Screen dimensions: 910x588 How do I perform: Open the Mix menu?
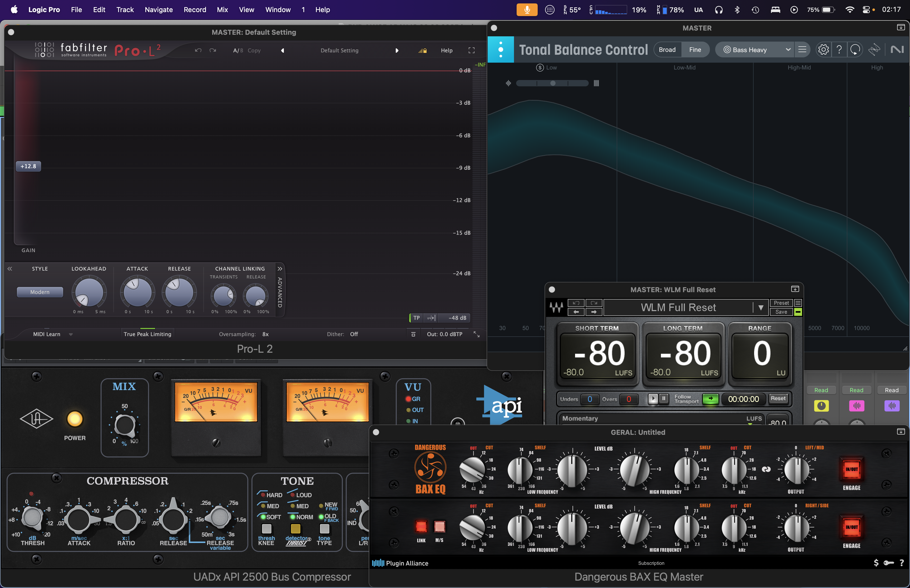tap(222, 9)
